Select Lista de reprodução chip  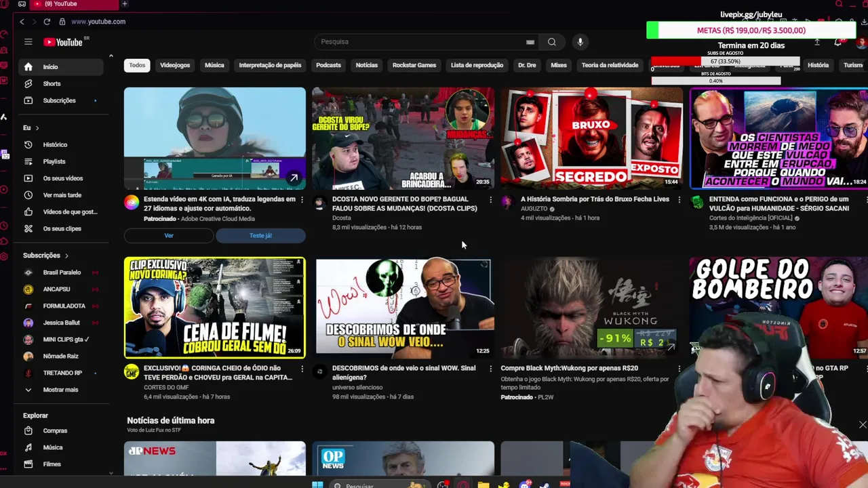(x=477, y=65)
